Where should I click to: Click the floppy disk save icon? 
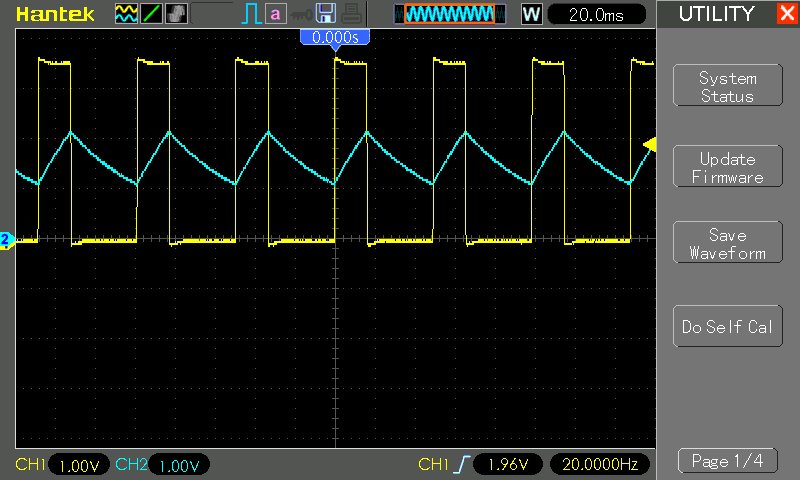326,14
